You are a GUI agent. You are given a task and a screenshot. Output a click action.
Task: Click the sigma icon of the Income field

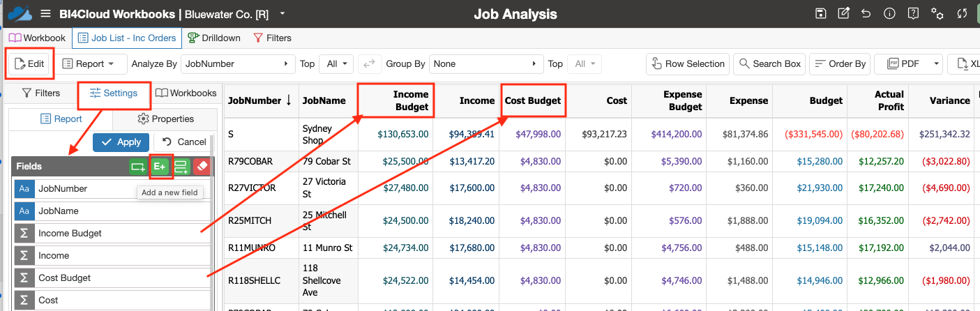24,255
